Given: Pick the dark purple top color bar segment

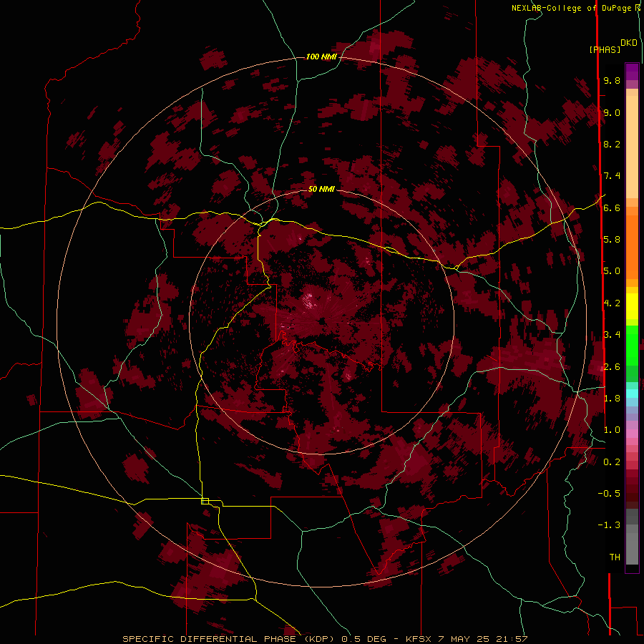Looking at the screenshot, I should (632, 72).
